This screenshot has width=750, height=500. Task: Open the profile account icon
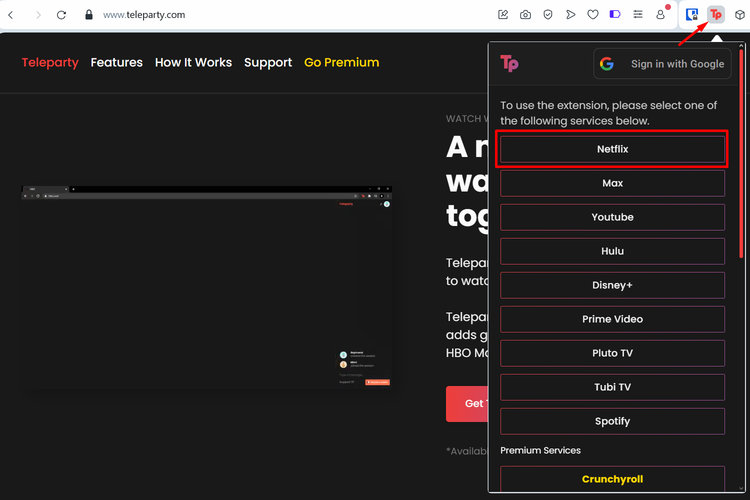(x=660, y=15)
